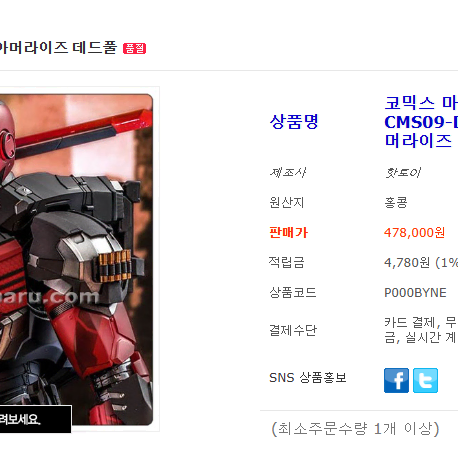Share product on Facebook icon
The height and width of the screenshot is (458, 458).
pyautogui.click(x=396, y=380)
